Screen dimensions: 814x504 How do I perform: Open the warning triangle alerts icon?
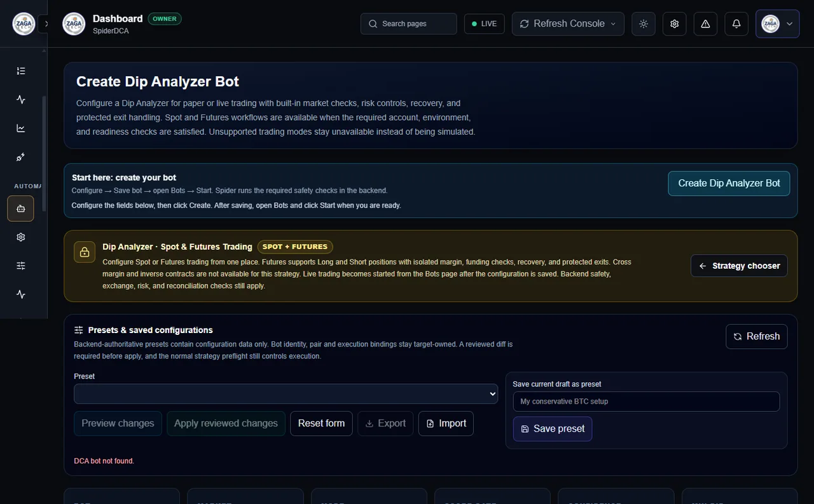coord(705,24)
